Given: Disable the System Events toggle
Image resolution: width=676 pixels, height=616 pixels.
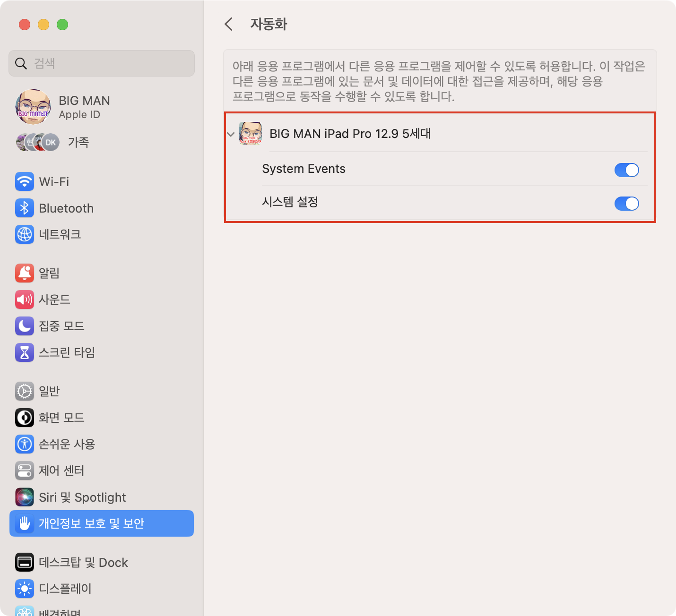Looking at the screenshot, I should click(x=627, y=170).
